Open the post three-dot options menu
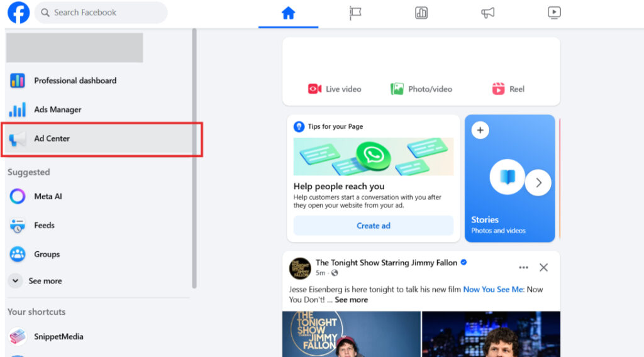 tap(523, 268)
